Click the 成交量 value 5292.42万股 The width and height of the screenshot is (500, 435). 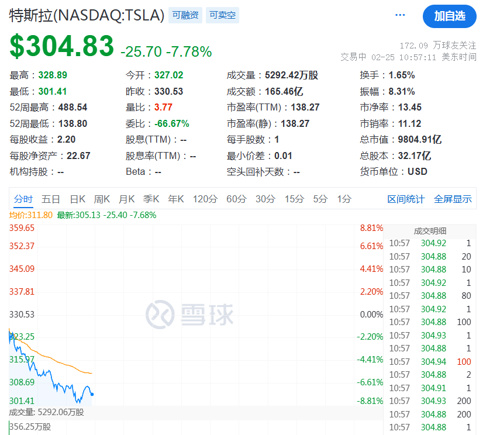tap(291, 75)
